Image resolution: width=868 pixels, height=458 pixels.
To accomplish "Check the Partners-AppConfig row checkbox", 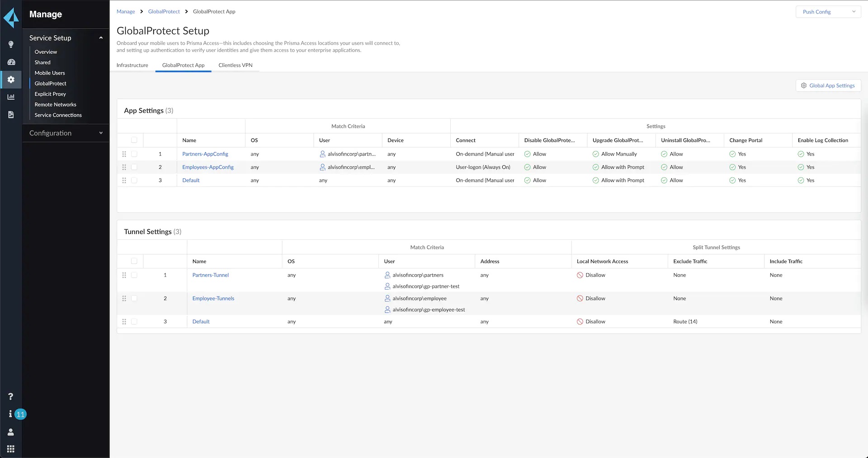I will [x=134, y=154].
